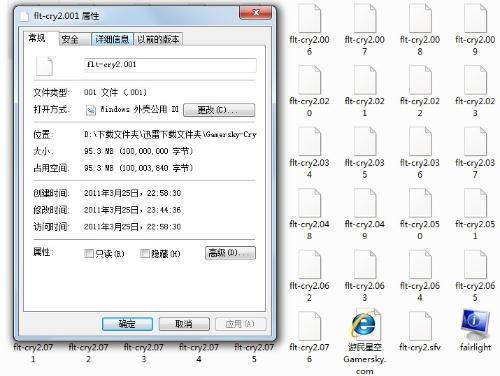Select file icon flt-cry2.076
Viewport: 500px width, 376px height.
coord(309,326)
